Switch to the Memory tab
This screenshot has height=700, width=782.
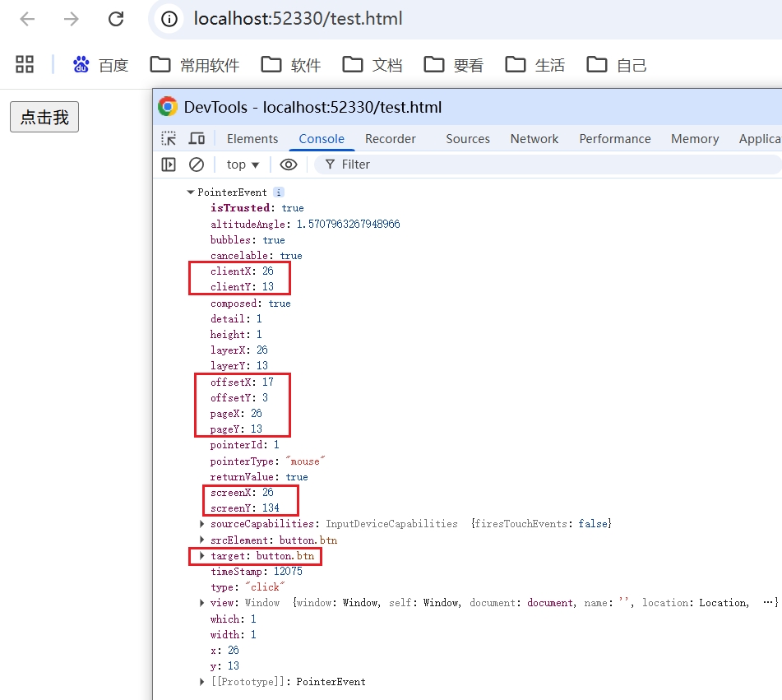click(695, 139)
